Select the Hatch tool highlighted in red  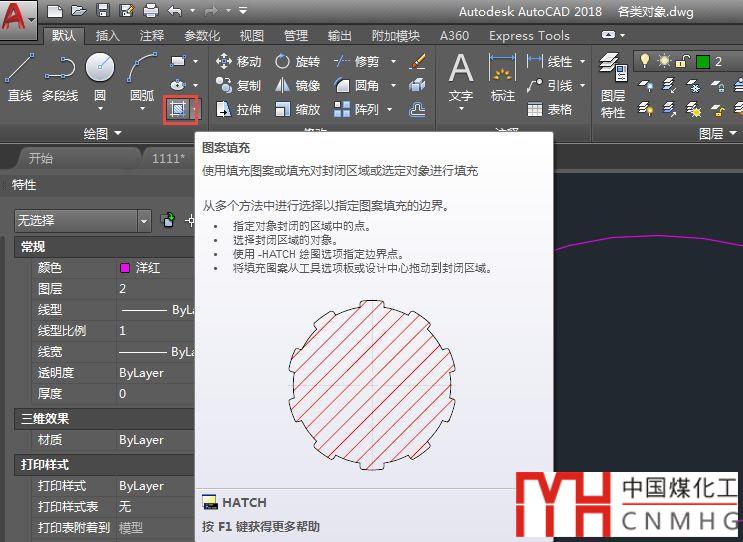click(179, 108)
